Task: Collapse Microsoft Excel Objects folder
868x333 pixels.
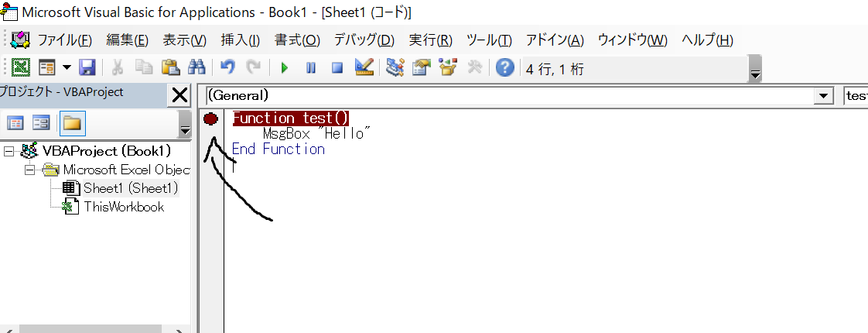Action: coord(30,170)
